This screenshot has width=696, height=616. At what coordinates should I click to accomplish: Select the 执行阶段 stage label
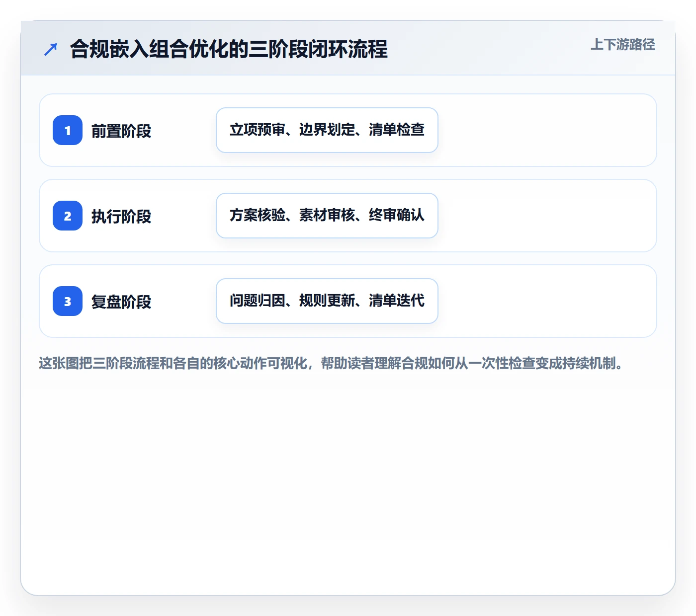tap(121, 217)
